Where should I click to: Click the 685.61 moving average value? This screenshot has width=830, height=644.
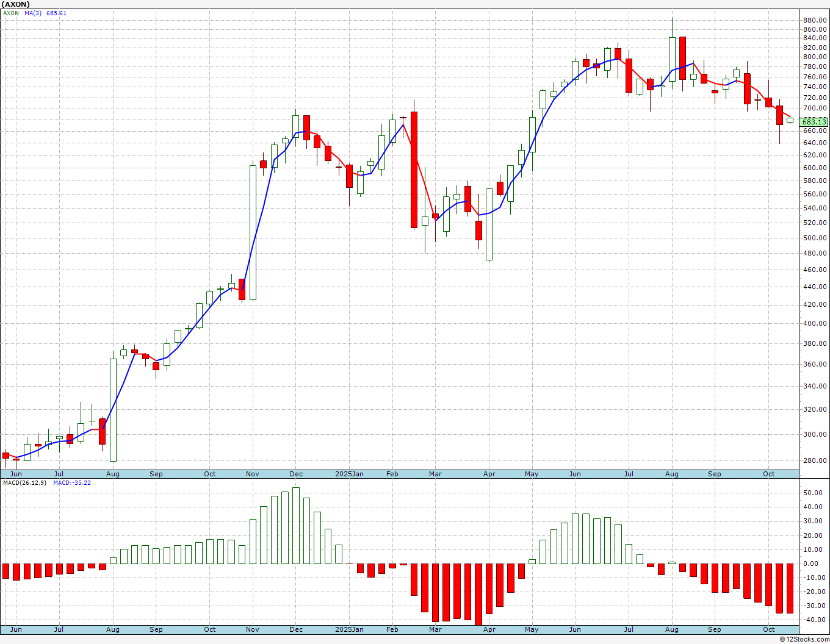[x=56, y=13]
